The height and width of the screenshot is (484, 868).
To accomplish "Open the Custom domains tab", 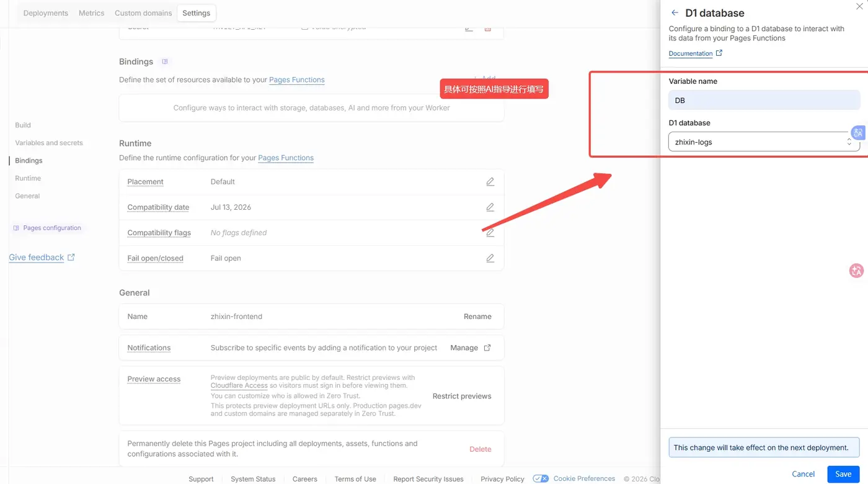I will pos(143,13).
